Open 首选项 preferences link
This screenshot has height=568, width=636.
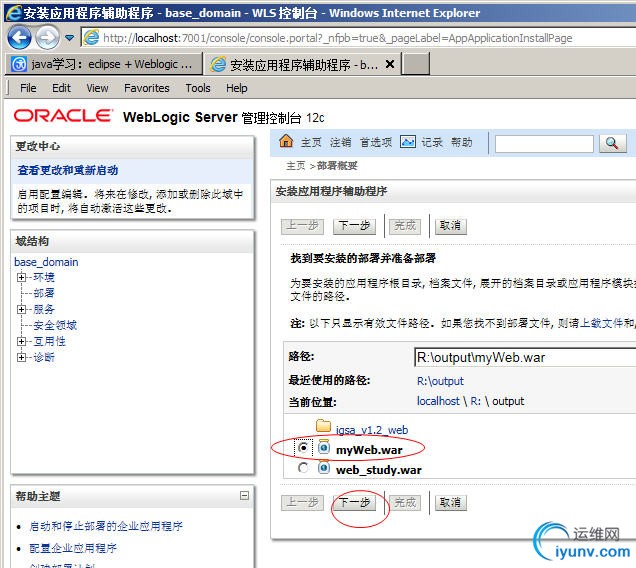(x=376, y=142)
